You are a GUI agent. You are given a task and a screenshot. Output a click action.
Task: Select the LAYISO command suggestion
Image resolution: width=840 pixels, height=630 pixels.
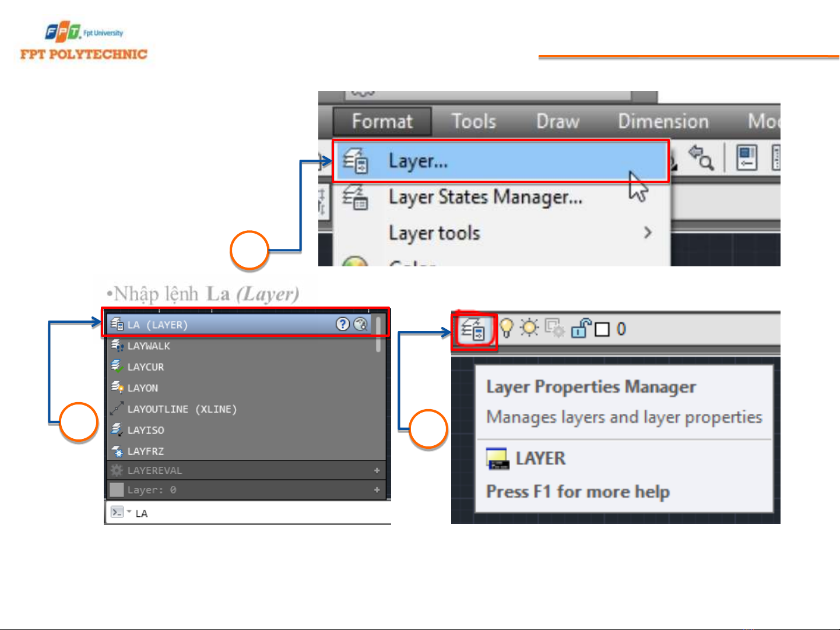(146, 430)
